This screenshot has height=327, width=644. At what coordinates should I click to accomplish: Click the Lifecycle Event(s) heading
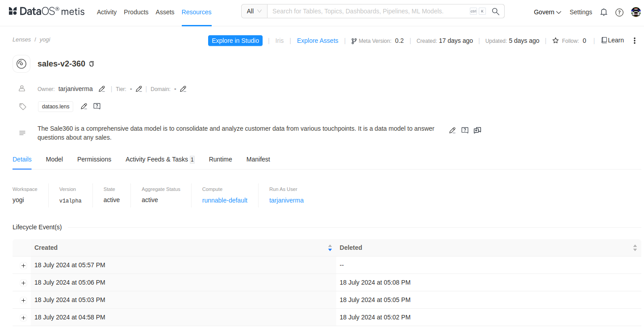coord(37,227)
